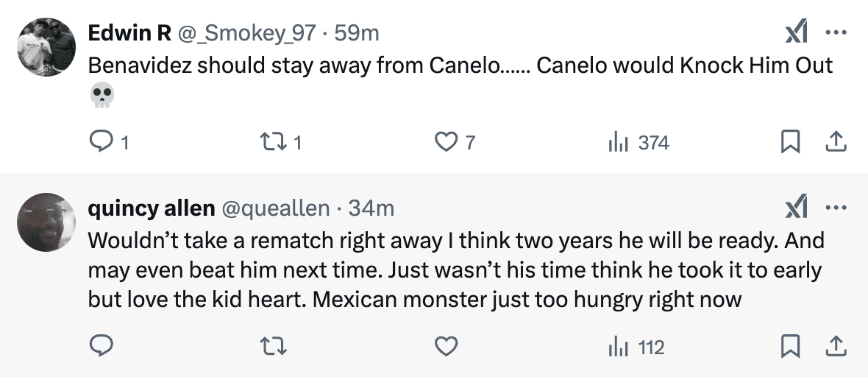Like Edwin R's Canelo tweet
The image size is (868, 377).
[x=447, y=142]
